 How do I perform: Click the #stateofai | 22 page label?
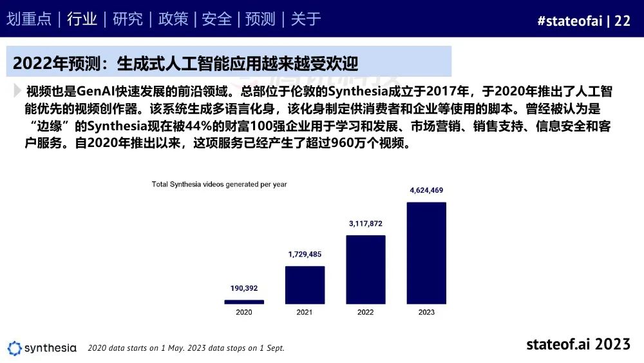[x=583, y=21]
